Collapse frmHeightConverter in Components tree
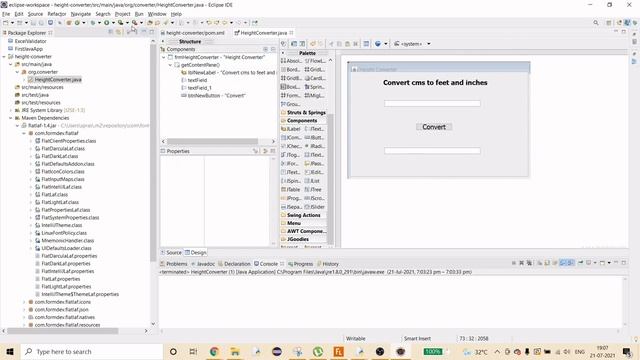 pos(164,58)
